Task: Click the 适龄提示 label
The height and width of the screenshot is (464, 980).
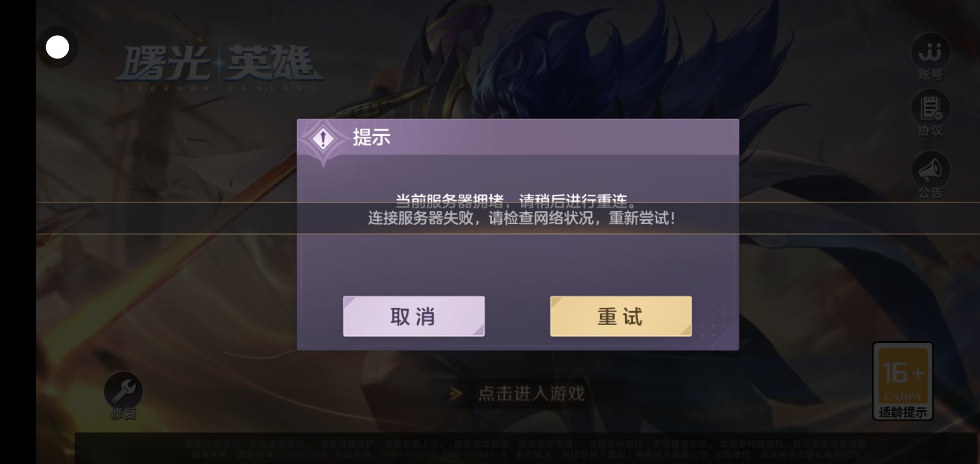Action: pos(903,412)
